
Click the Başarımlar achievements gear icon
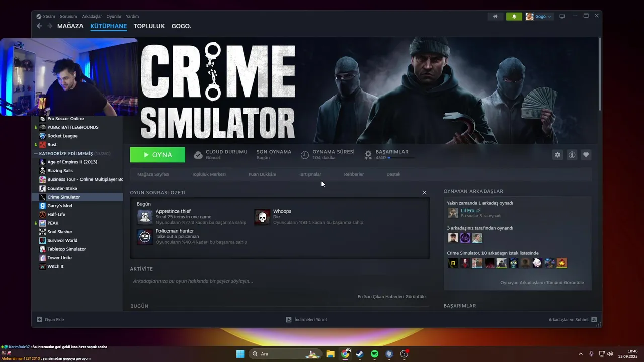368,155
